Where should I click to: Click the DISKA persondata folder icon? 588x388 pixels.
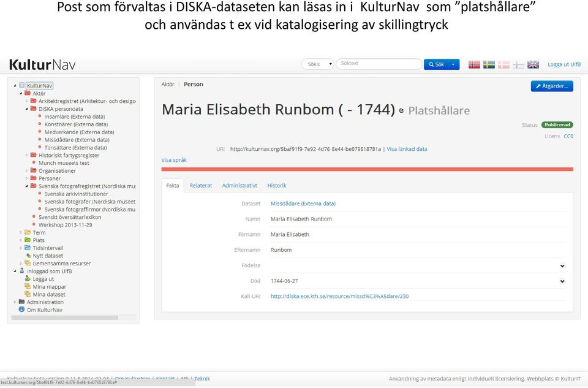33,108
